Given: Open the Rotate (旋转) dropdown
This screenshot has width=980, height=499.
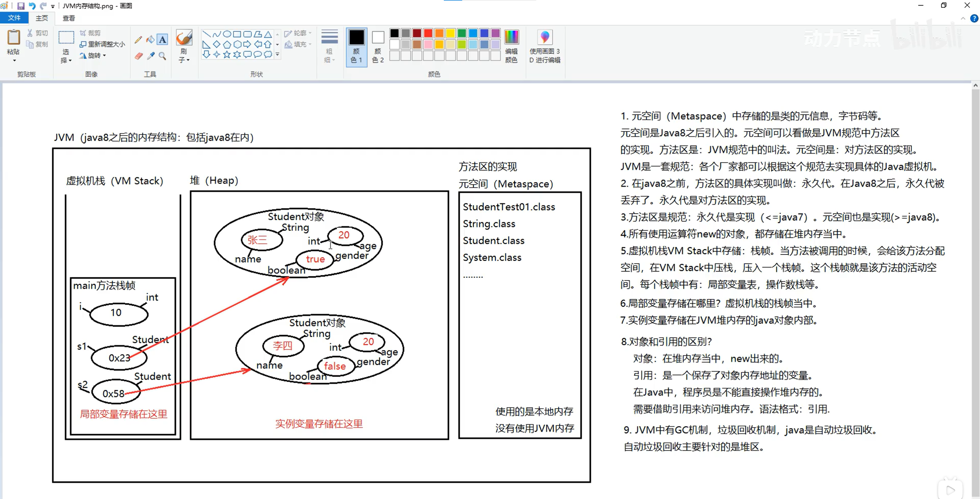Looking at the screenshot, I should (93, 56).
